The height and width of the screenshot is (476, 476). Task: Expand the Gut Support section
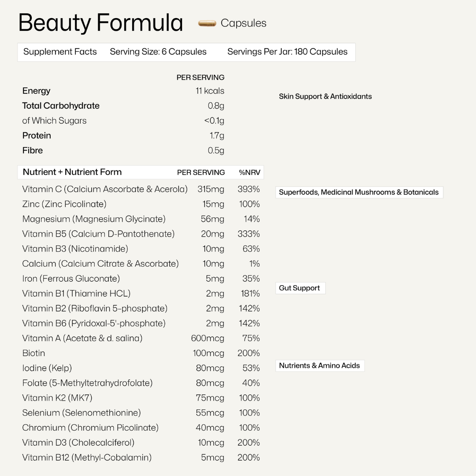pyautogui.click(x=300, y=288)
